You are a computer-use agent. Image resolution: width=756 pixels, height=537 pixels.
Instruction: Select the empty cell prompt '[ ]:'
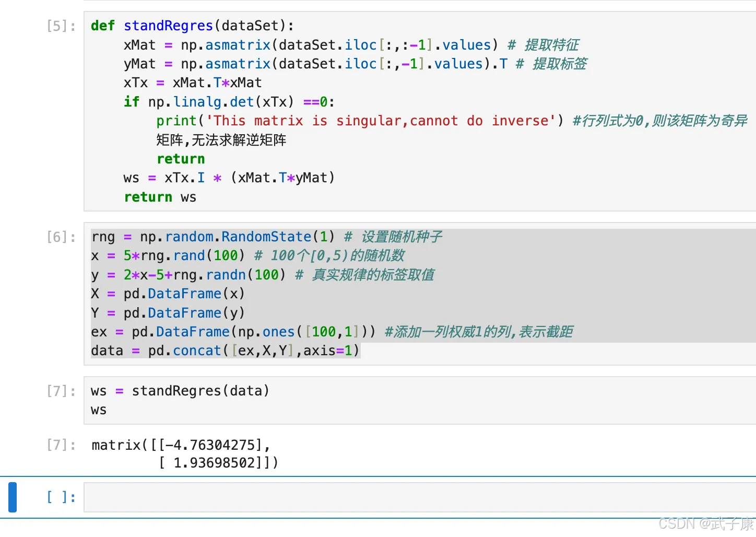pyautogui.click(x=61, y=497)
